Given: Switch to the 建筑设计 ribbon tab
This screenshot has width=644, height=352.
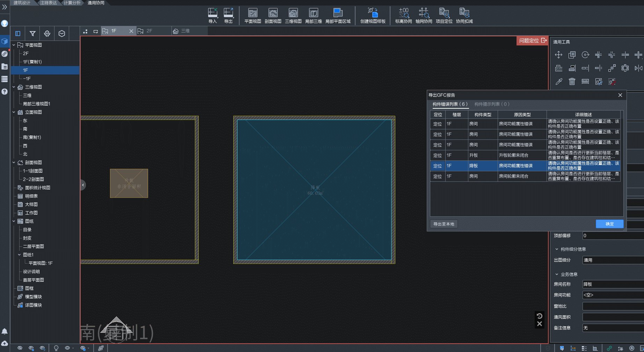Looking at the screenshot, I should coord(22,3).
